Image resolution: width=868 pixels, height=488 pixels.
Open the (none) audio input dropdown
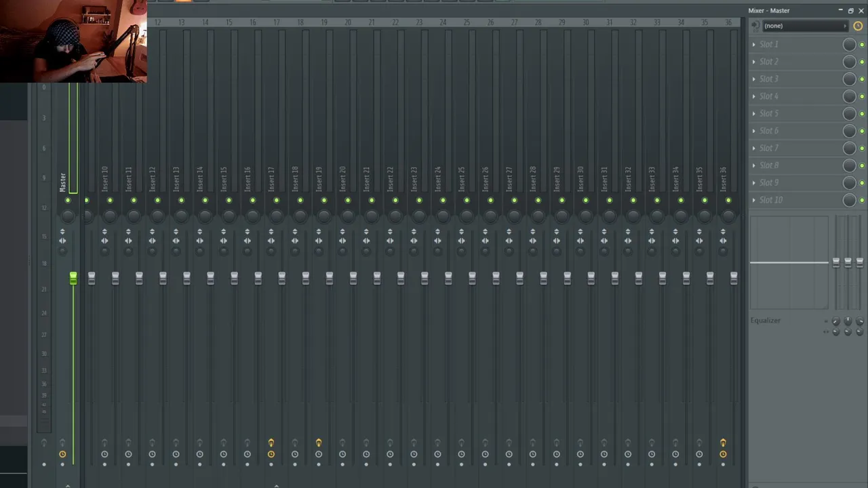click(805, 26)
